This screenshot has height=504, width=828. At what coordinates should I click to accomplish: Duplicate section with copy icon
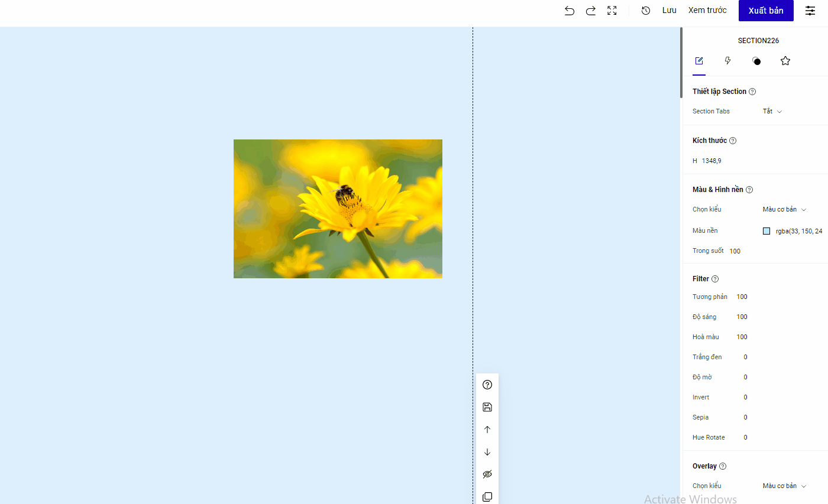click(x=487, y=497)
